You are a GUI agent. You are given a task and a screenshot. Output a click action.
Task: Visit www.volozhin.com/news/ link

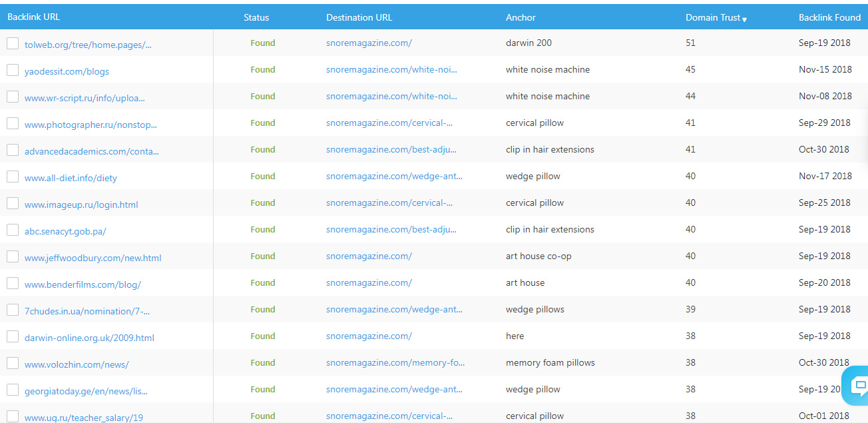[77, 364]
